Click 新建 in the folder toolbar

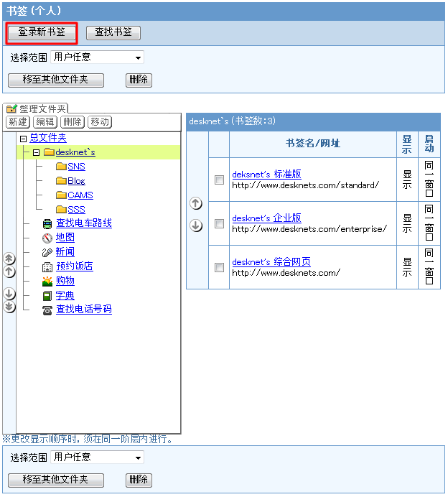(17, 122)
